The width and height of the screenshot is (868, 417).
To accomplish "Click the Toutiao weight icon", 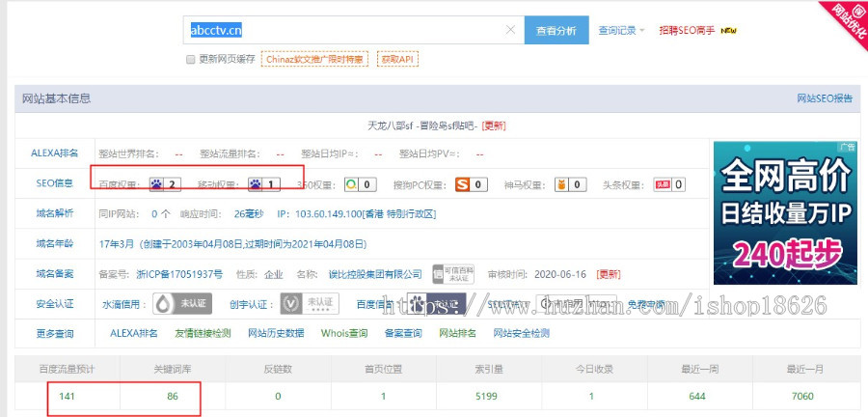I will [663, 184].
